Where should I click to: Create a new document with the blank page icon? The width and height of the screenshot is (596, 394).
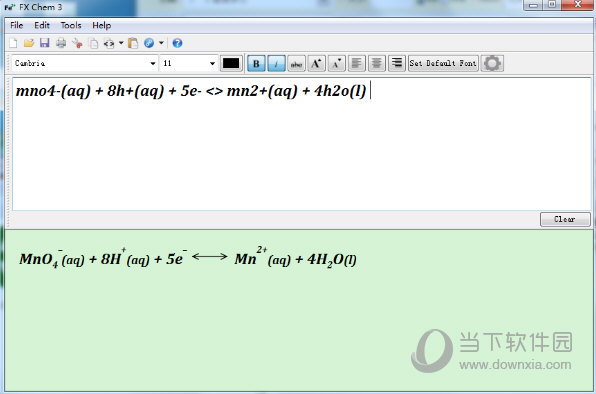tap(13, 43)
